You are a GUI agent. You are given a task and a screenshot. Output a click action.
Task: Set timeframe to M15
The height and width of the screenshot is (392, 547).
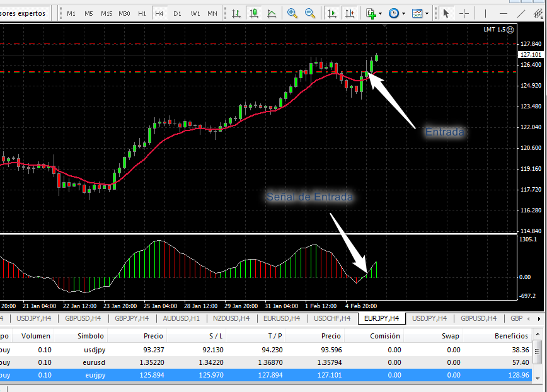click(107, 14)
